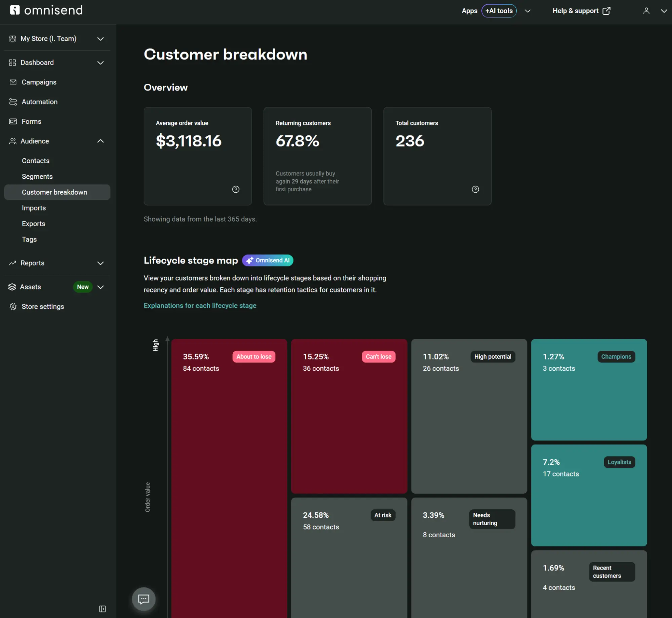Click the Dashboard grid icon
Viewport: 672px width, 618px height.
pyautogui.click(x=12, y=63)
